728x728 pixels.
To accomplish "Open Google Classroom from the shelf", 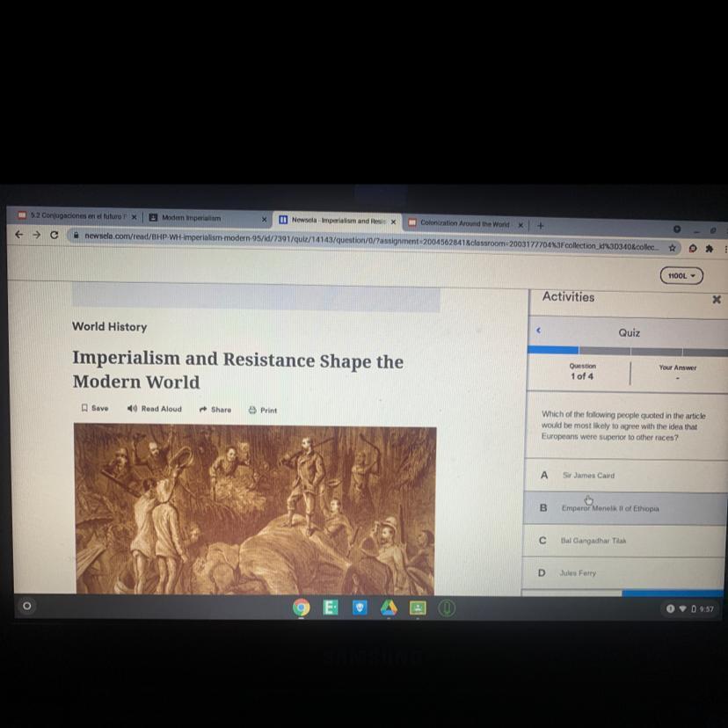I will click(x=418, y=608).
